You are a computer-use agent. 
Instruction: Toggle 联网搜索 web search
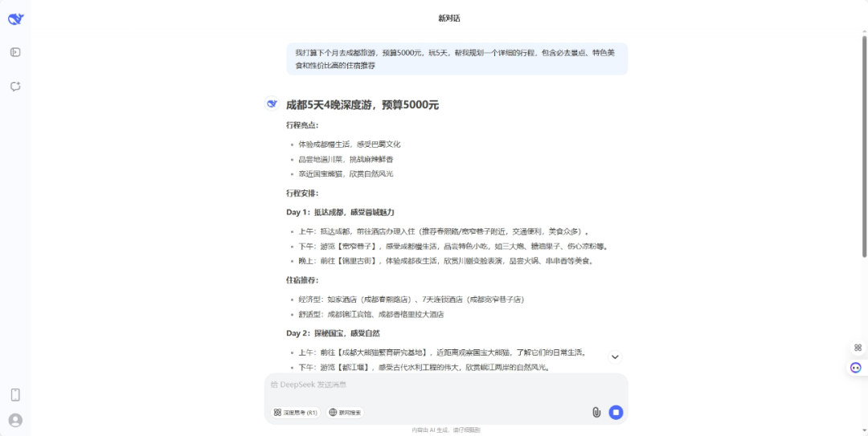point(345,412)
